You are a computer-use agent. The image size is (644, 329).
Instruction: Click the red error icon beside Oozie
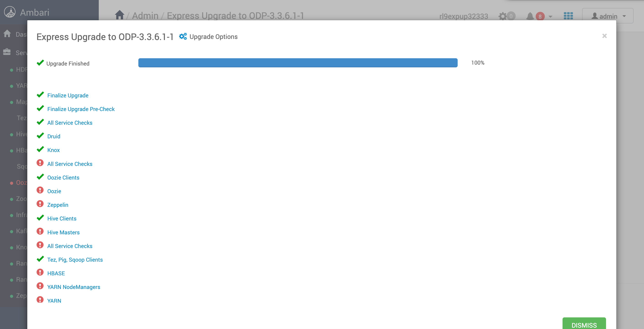40,190
